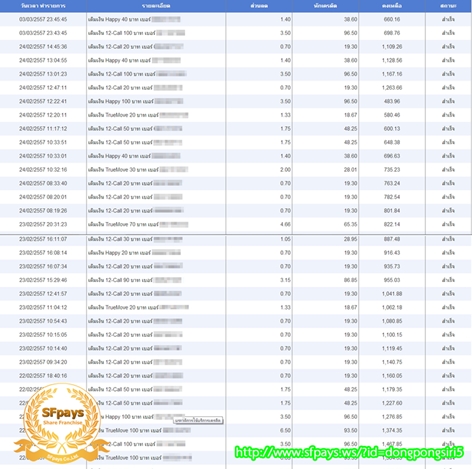Click remaining balance 1,109.26
This screenshot has height=469, width=472.
[x=392, y=47]
